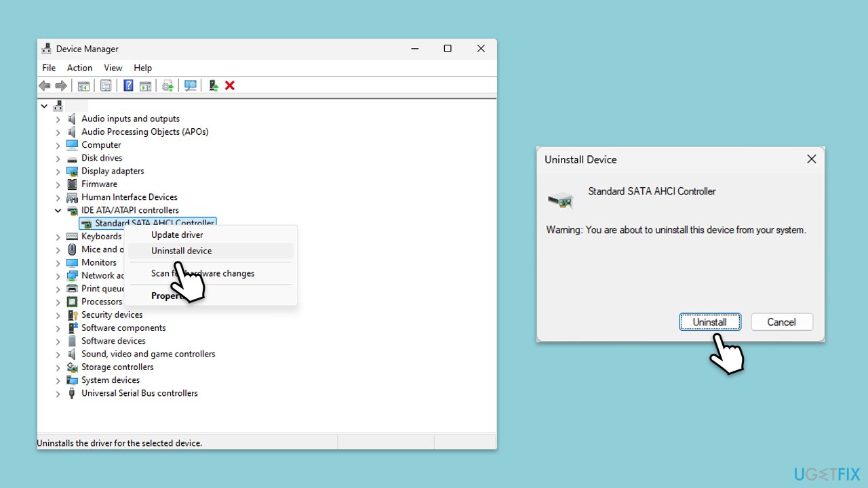This screenshot has width=868, height=488.
Task: Expand the Firmware category
Action: [58, 184]
